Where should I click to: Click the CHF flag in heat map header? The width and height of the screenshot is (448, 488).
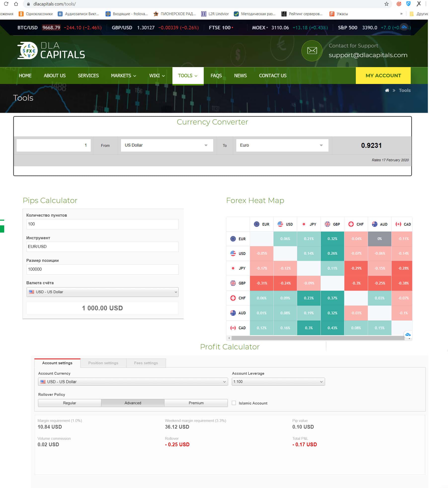click(351, 224)
